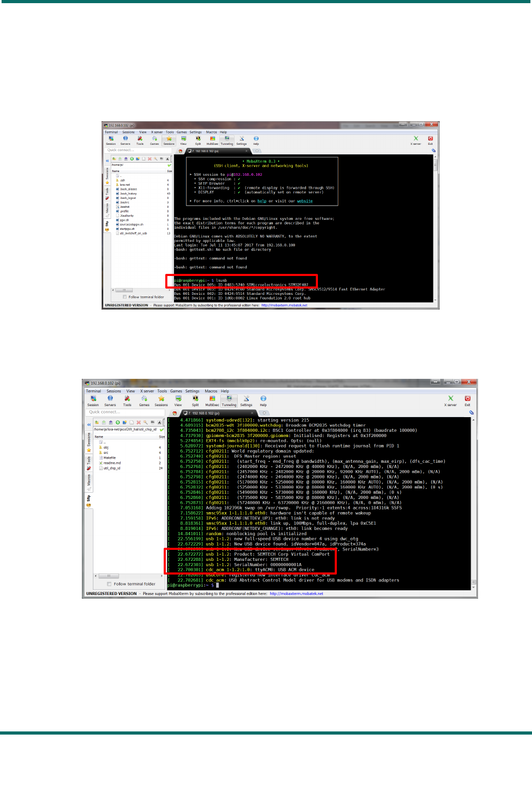Click the help link in the lsusb terminal
The image size is (532, 786).
tap(262, 201)
